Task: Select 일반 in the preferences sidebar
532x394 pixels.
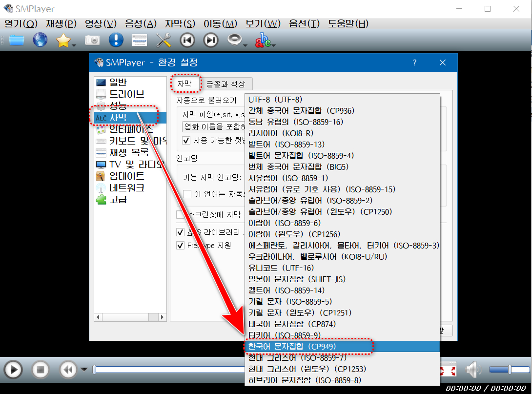Action: tap(130, 83)
